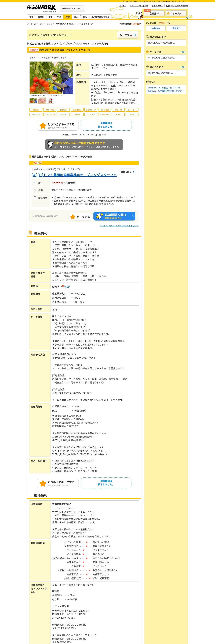The image size is (215, 644).
Task: Open 一覧へ next to キープリスト
Action: click(x=183, y=52)
